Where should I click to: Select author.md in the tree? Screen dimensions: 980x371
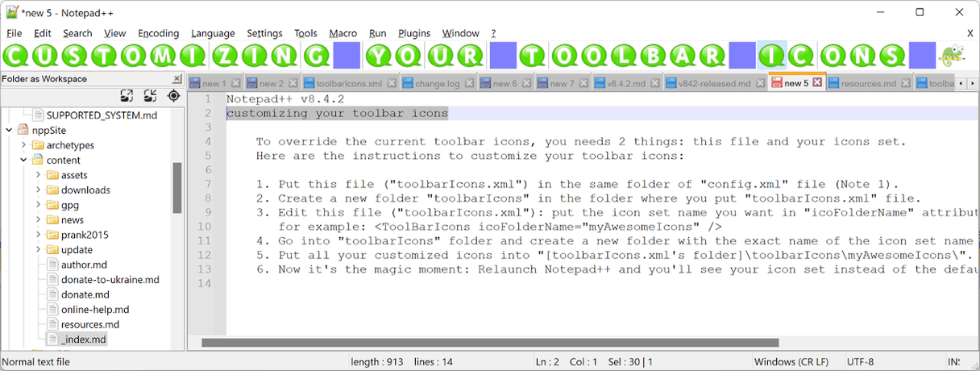[x=84, y=265]
